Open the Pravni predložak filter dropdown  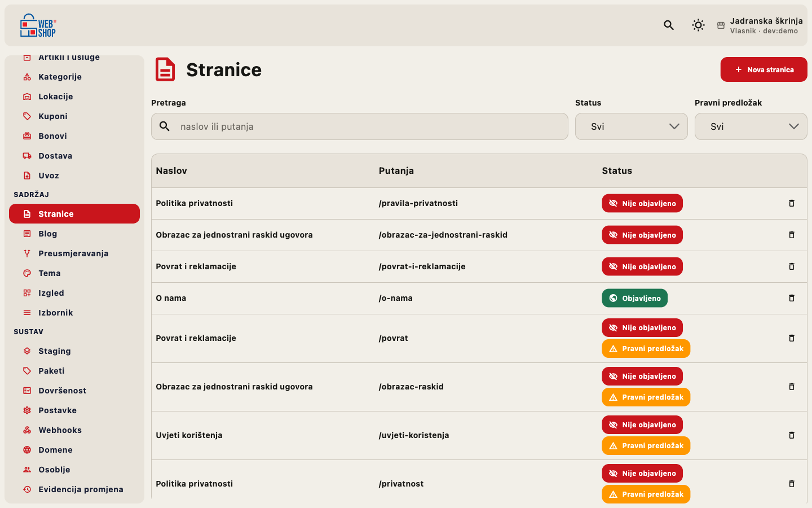click(751, 126)
